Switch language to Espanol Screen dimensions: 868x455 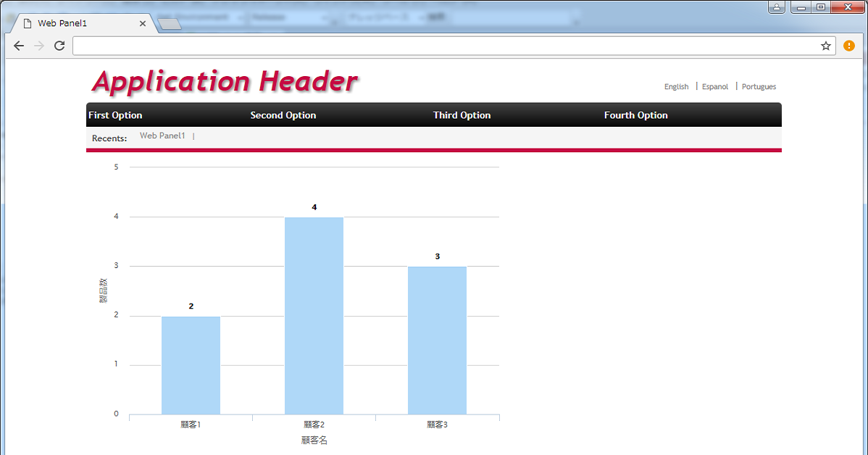point(715,87)
